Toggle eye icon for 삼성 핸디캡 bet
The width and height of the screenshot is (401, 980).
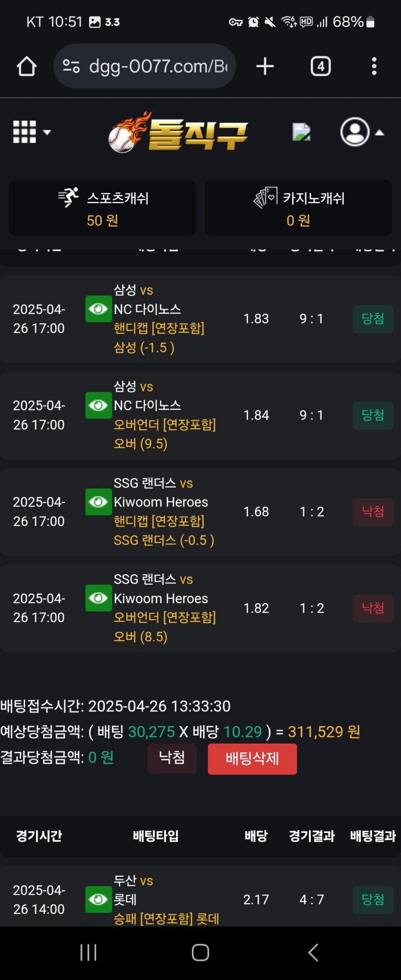pos(98,309)
